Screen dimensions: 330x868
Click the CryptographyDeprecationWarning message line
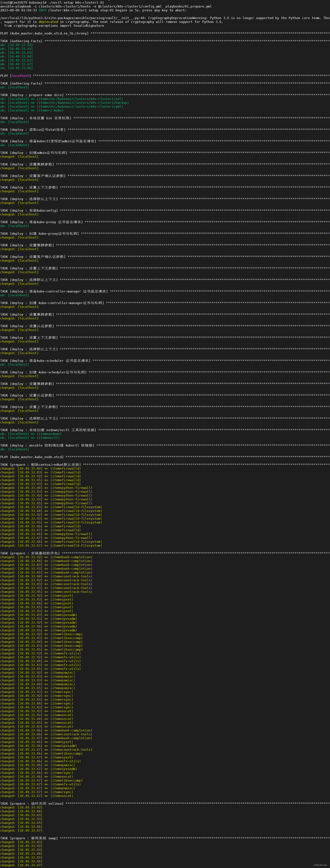[165, 18]
